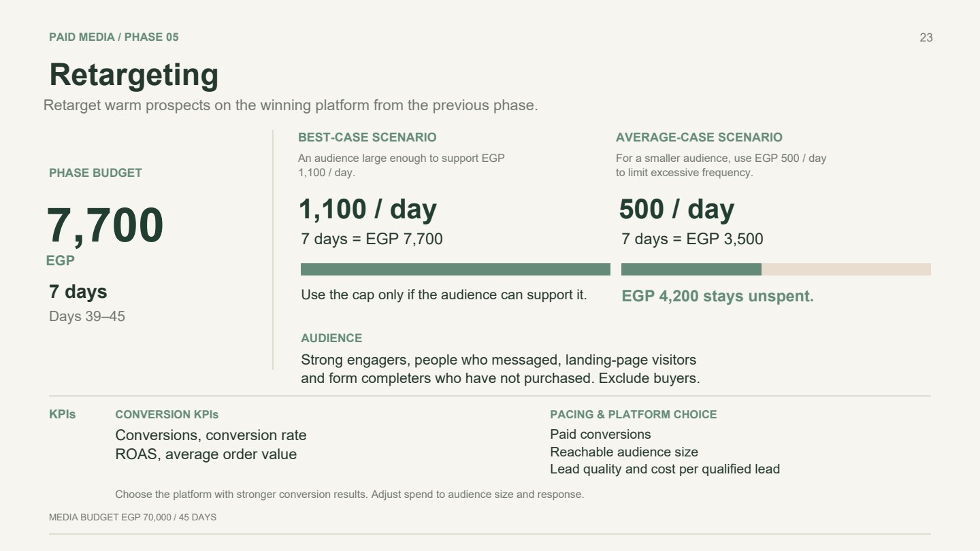Click the green filled portion of average-case bar
The image size is (980, 551).
(x=691, y=269)
